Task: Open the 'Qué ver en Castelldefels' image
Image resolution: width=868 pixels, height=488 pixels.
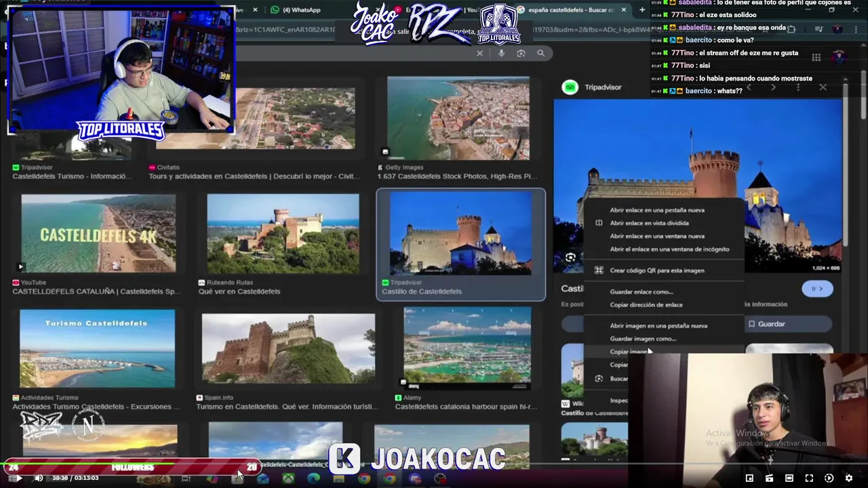Action: (283, 234)
